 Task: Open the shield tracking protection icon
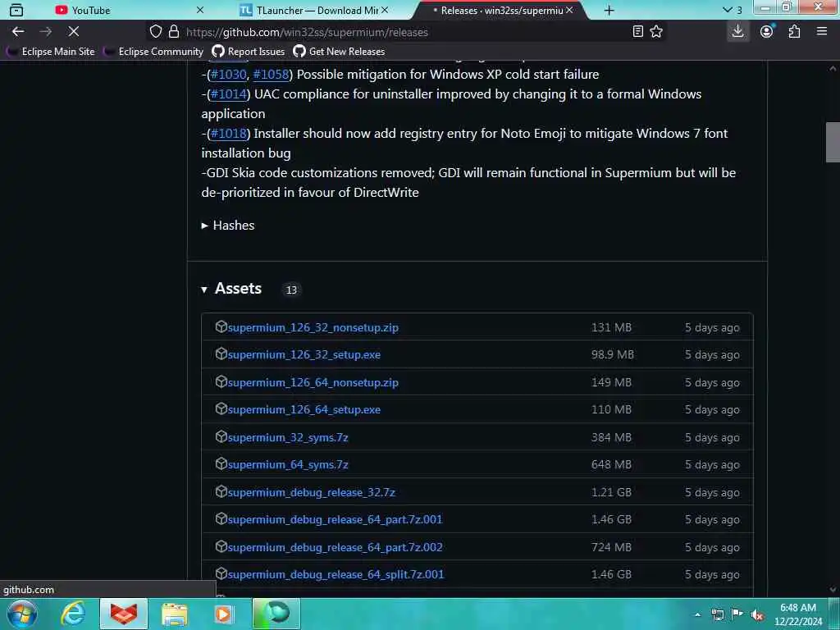(x=155, y=32)
